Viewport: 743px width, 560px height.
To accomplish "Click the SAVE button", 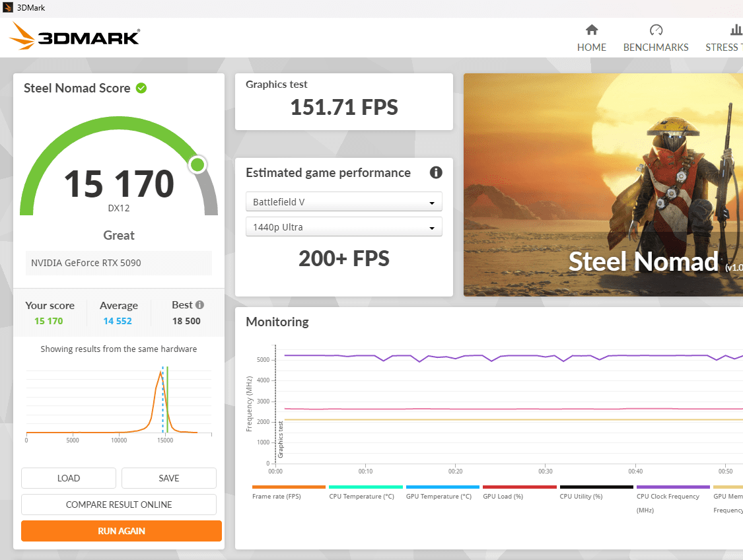I will coord(168,478).
